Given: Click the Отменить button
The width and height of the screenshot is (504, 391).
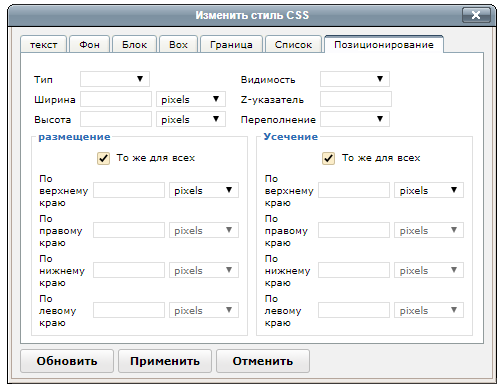Looking at the screenshot, I should 263,361.
